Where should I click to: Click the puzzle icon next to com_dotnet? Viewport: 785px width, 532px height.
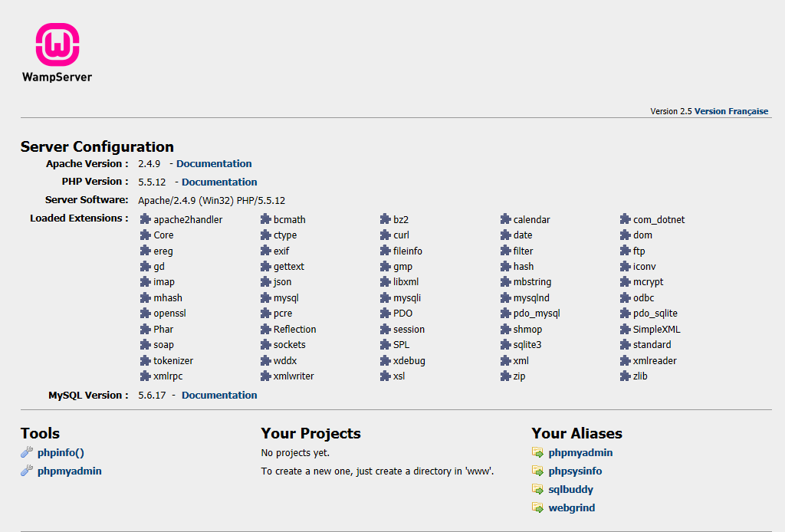(x=625, y=219)
